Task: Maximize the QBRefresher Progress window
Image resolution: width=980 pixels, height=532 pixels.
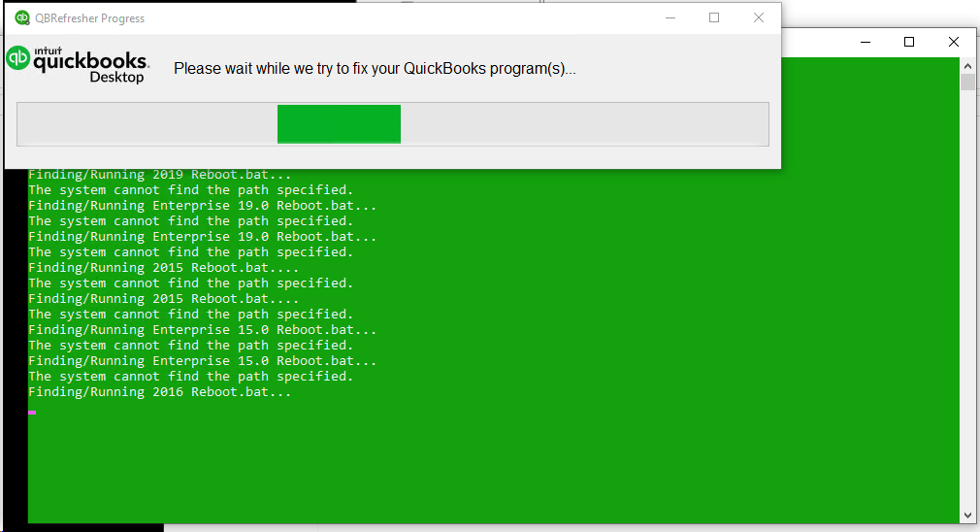Action: click(714, 18)
